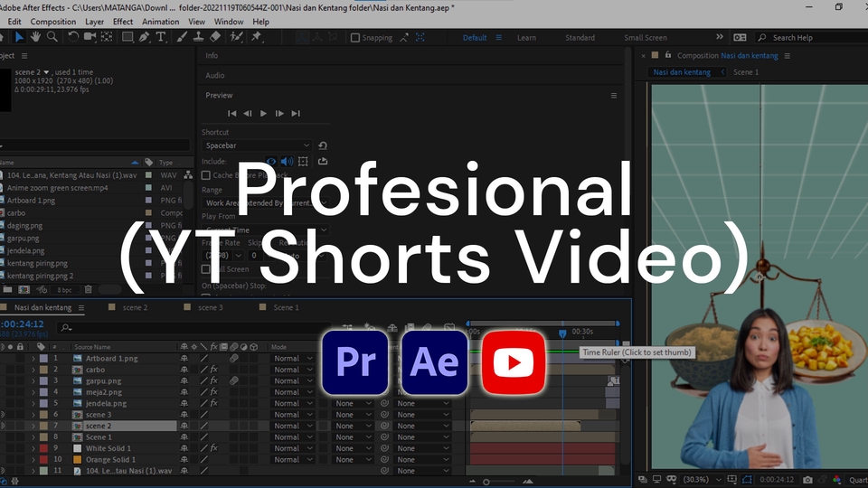Click the Show Channel RGB icon
This screenshot has width=868, height=488.
[x=836, y=480]
